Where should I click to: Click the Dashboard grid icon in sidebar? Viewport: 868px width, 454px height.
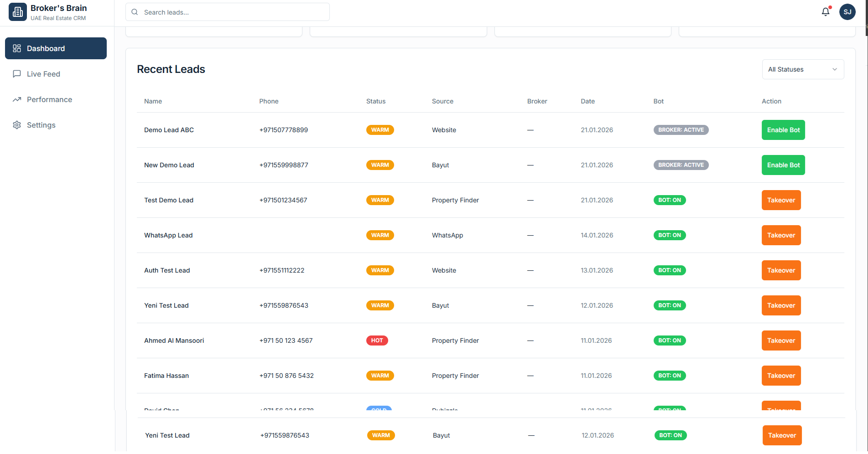pyautogui.click(x=17, y=48)
